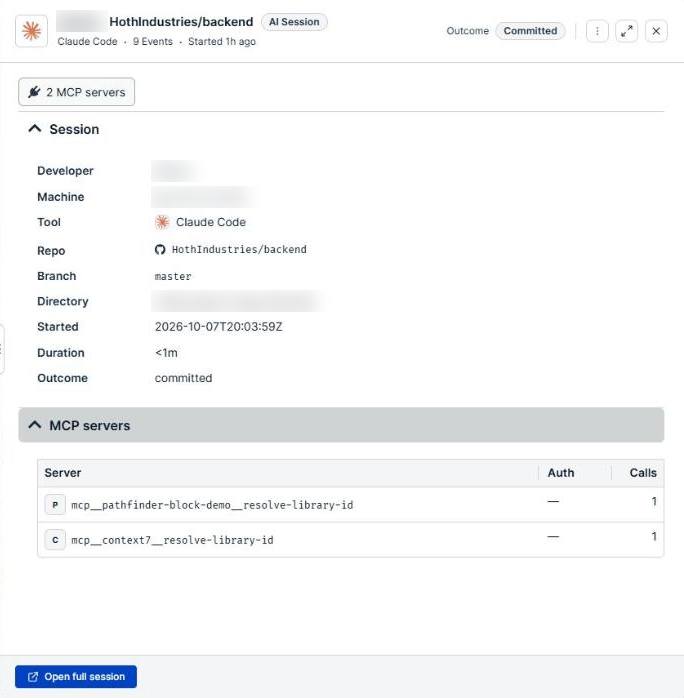Screen dimensions: 684x698
Task: Select the mcp__context7__resolve-library-id row
Action: pos(351,540)
